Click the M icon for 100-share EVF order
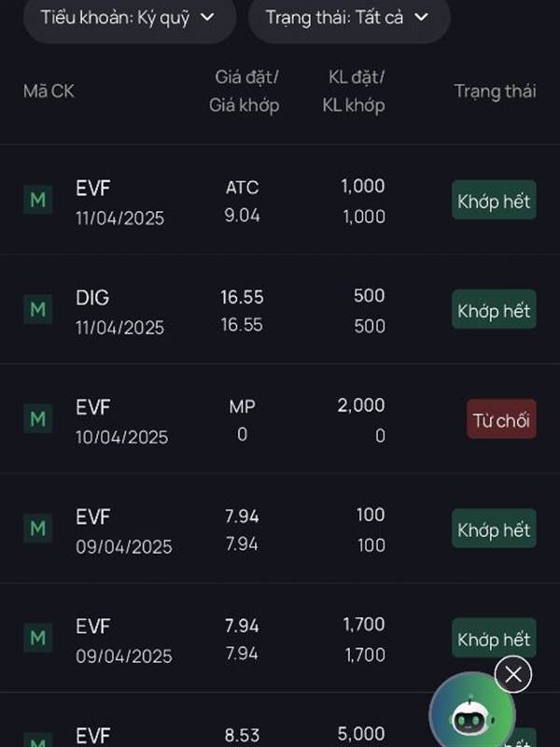This screenshot has width=560, height=747. [x=37, y=529]
